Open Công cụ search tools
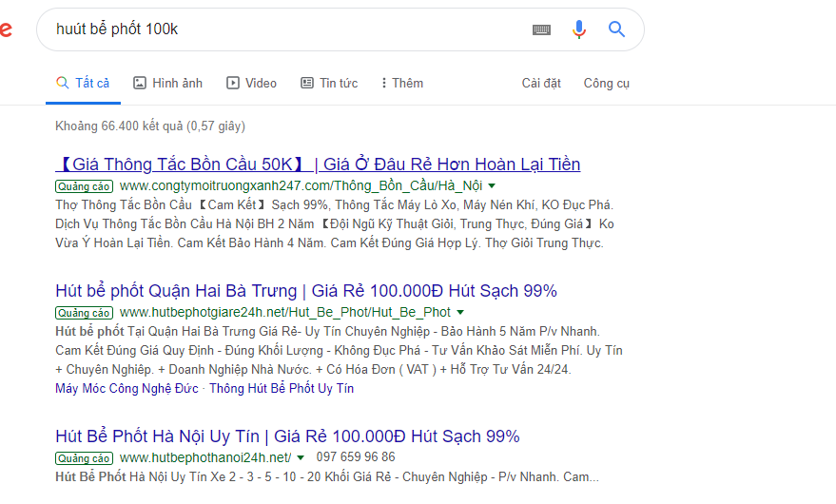The height and width of the screenshot is (504, 836). [606, 84]
